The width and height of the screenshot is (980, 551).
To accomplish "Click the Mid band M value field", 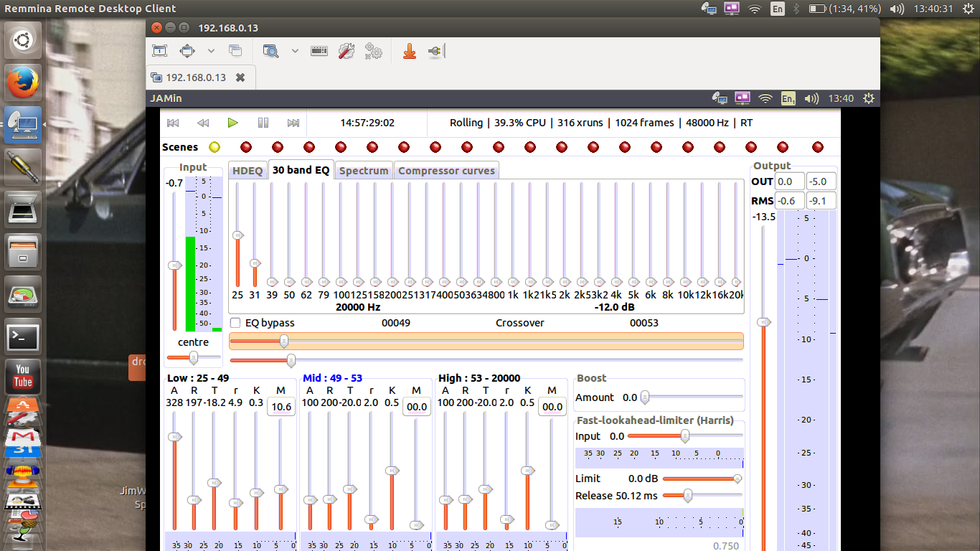I will pyautogui.click(x=417, y=407).
